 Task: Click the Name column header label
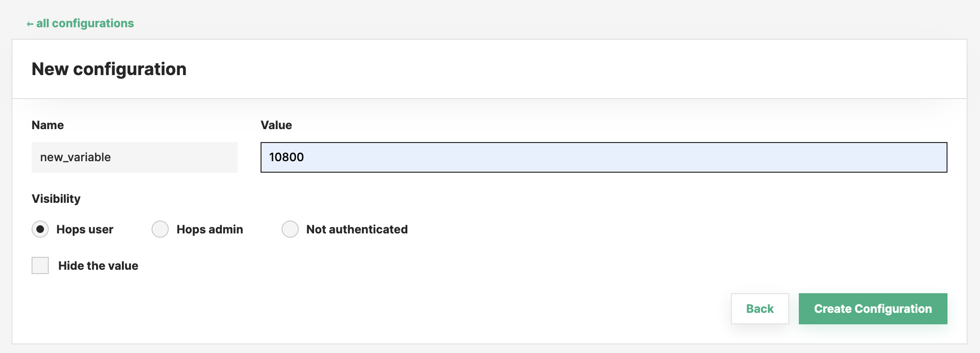47,125
